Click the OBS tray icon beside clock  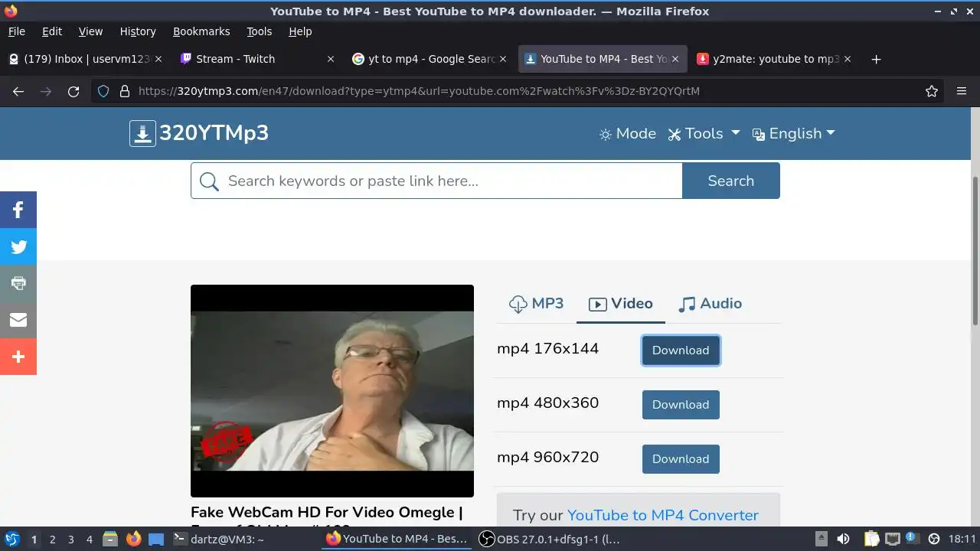point(933,539)
